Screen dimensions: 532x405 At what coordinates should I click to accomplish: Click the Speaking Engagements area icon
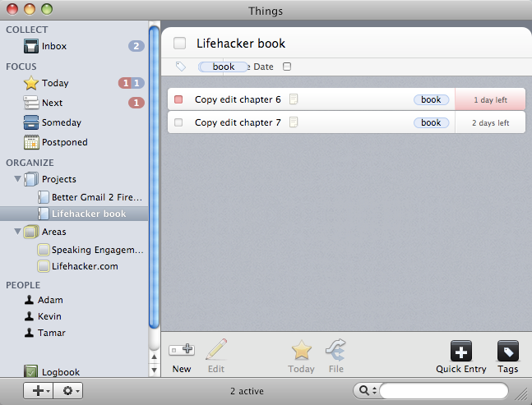coord(43,250)
